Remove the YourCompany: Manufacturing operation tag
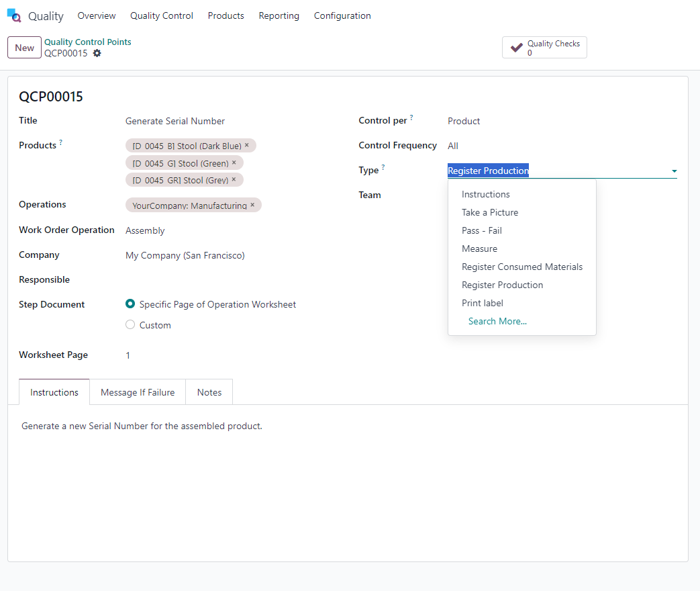Viewport: 700px width, 591px height. [252, 205]
